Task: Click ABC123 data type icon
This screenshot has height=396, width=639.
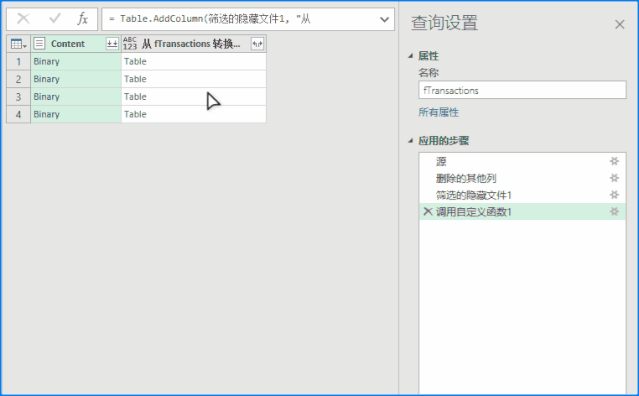Action: point(130,44)
